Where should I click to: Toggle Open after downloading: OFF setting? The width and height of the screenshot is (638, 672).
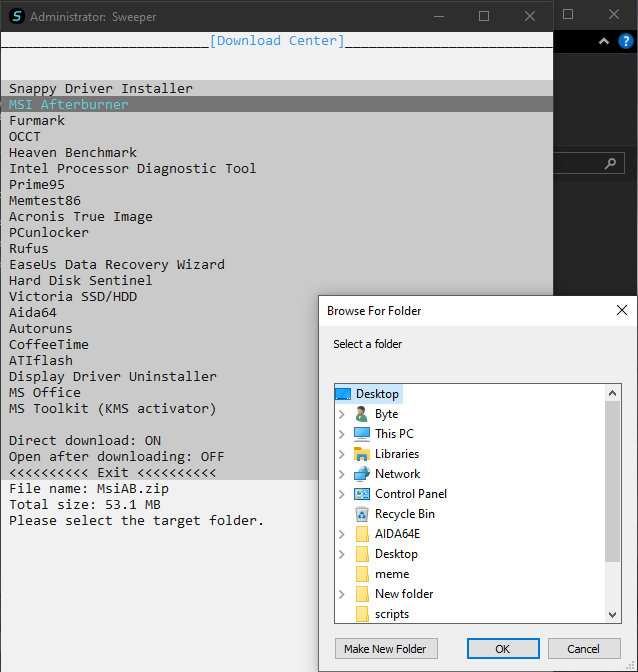tap(117, 457)
